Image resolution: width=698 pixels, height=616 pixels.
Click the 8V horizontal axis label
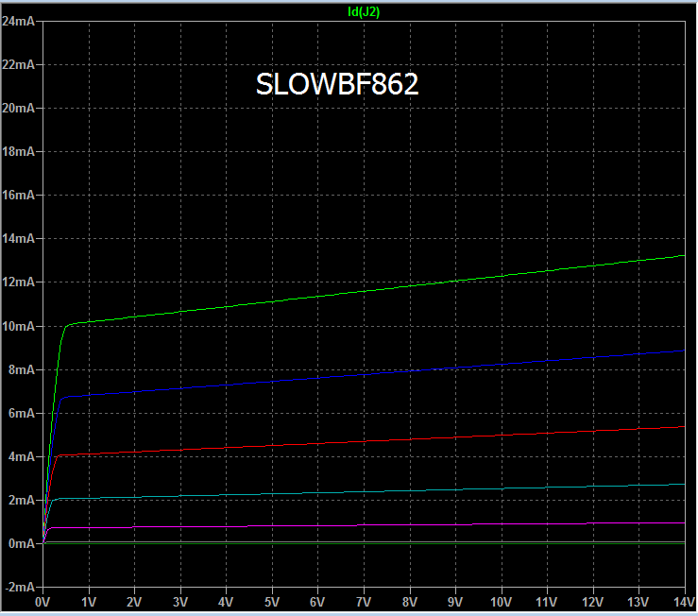(410, 602)
